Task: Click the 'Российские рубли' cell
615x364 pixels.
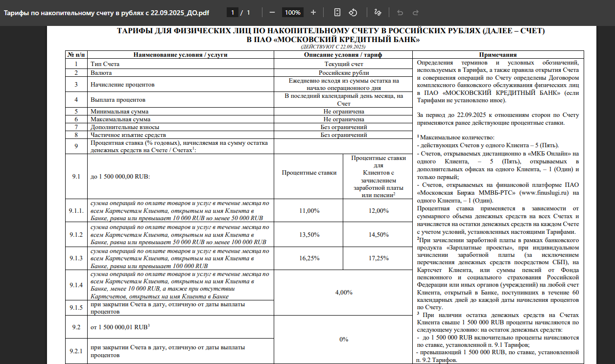Action: 344,73
